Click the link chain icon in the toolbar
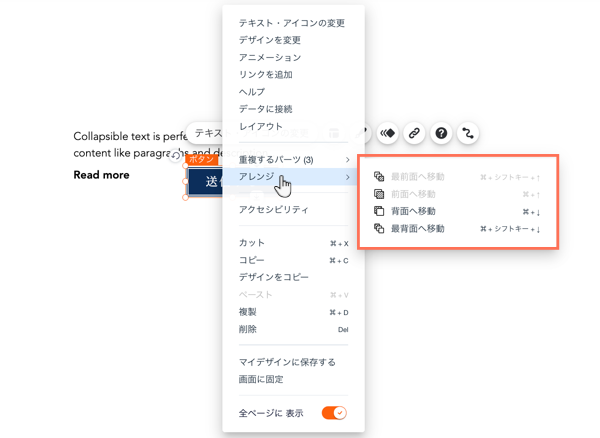 [414, 133]
